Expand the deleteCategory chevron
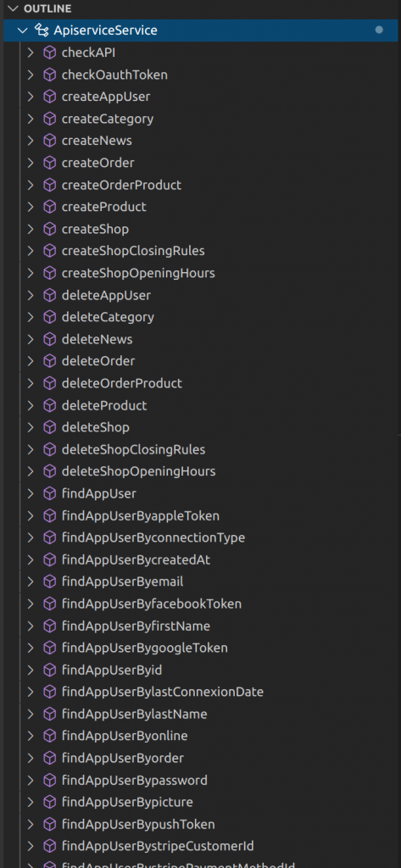The height and width of the screenshot is (868, 401). [x=31, y=317]
